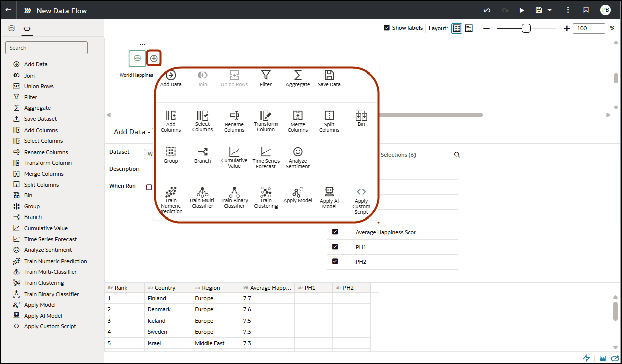This screenshot has height=364, width=622.
Task: Open the more options kebab menu
Action: (568, 10)
